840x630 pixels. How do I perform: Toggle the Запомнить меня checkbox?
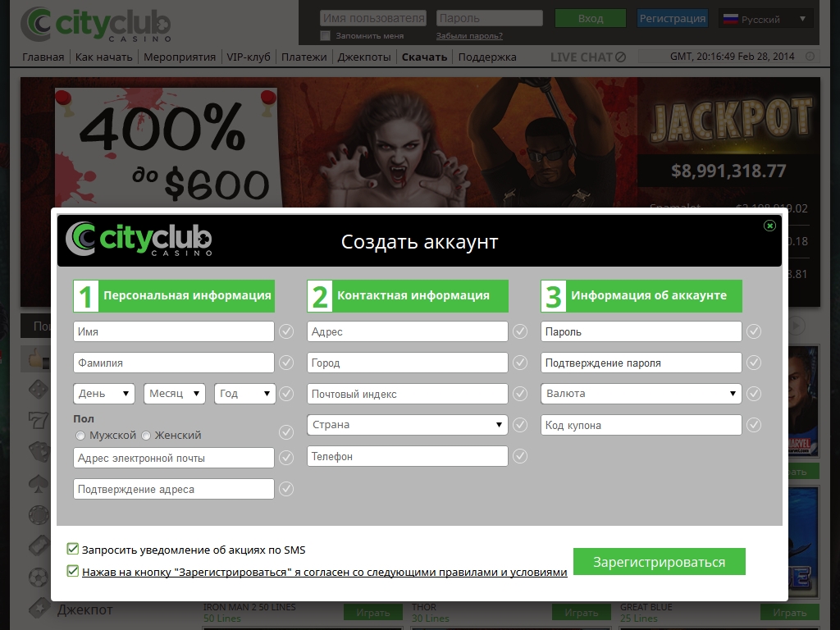pos(326,36)
